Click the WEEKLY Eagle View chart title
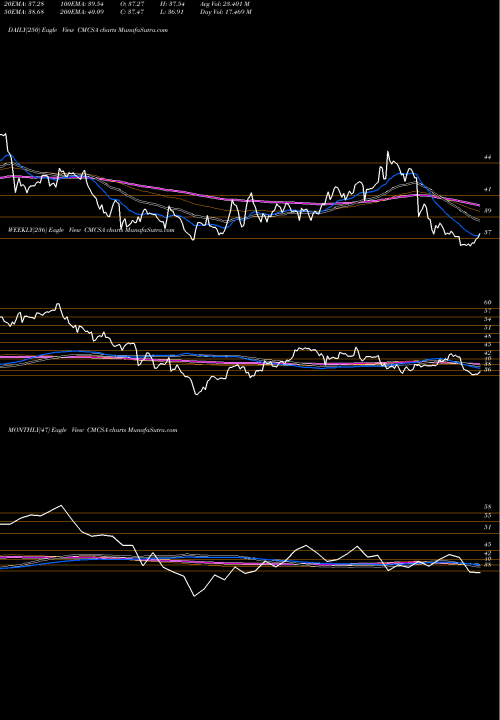The width and height of the screenshot is (500, 720). pyautogui.click(x=91, y=230)
